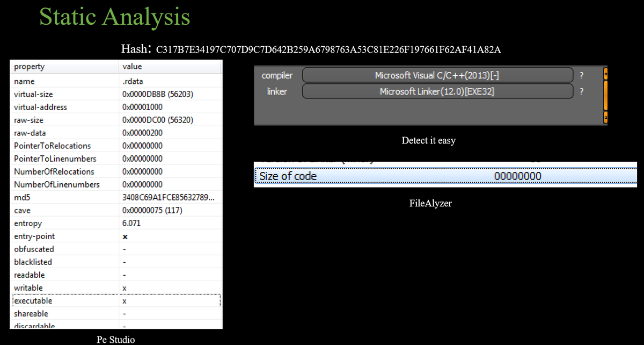Click the entropy value 6.071
This screenshot has width=644, height=345.
(x=130, y=224)
